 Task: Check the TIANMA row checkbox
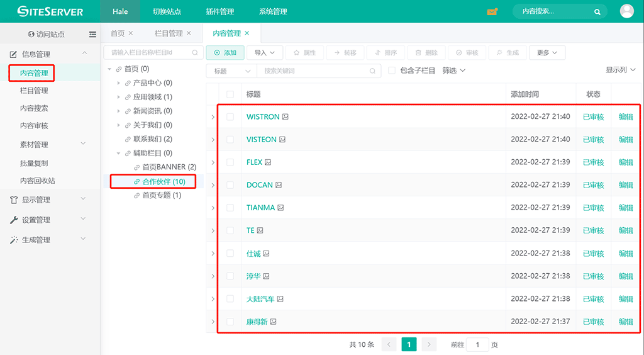(230, 208)
